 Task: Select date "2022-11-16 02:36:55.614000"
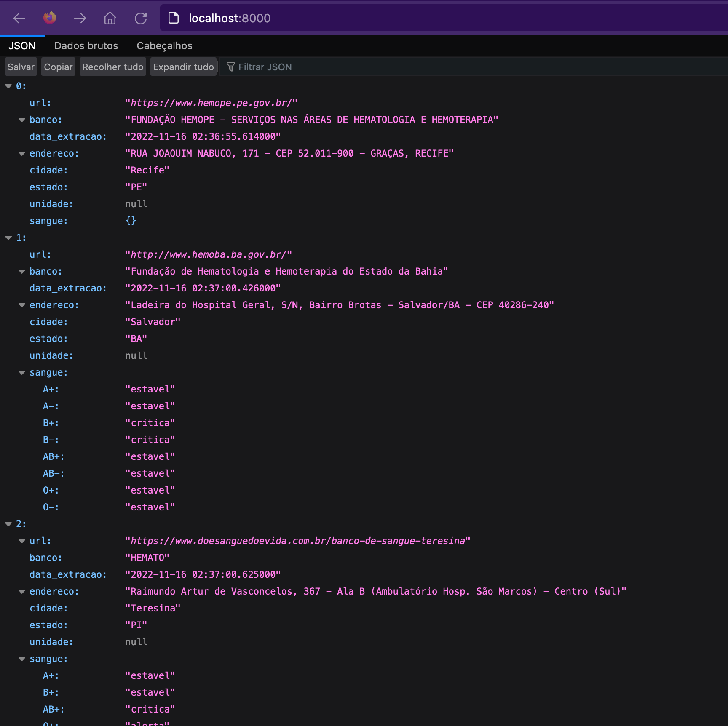pos(203,136)
